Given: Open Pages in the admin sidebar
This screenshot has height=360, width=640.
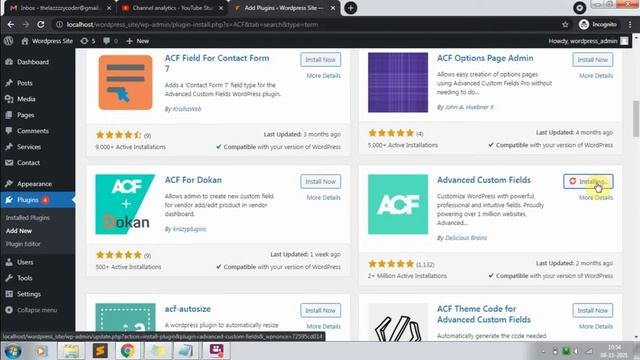Looking at the screenshot, I should 25,115.
